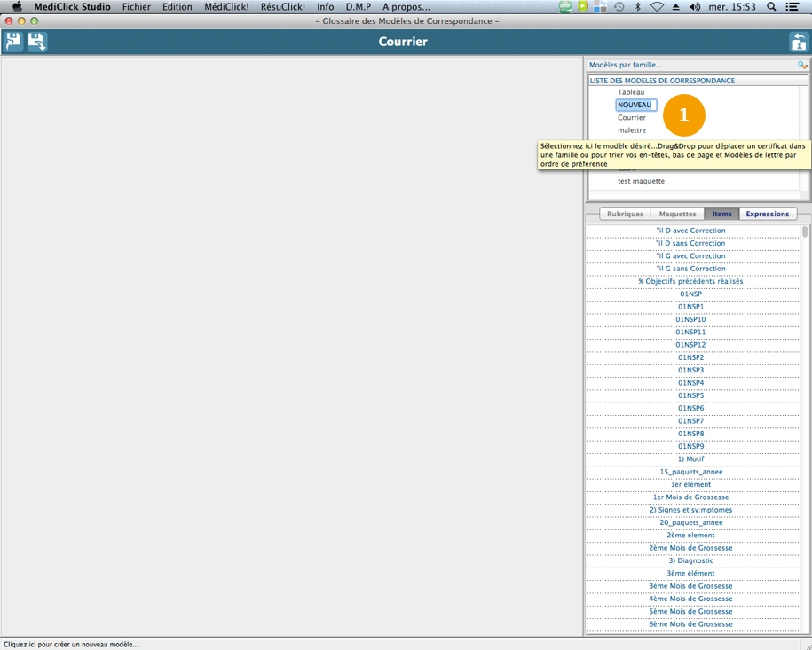
Task: Select the test maquette model
Action: pyautogui.click(x=641, y=181)
